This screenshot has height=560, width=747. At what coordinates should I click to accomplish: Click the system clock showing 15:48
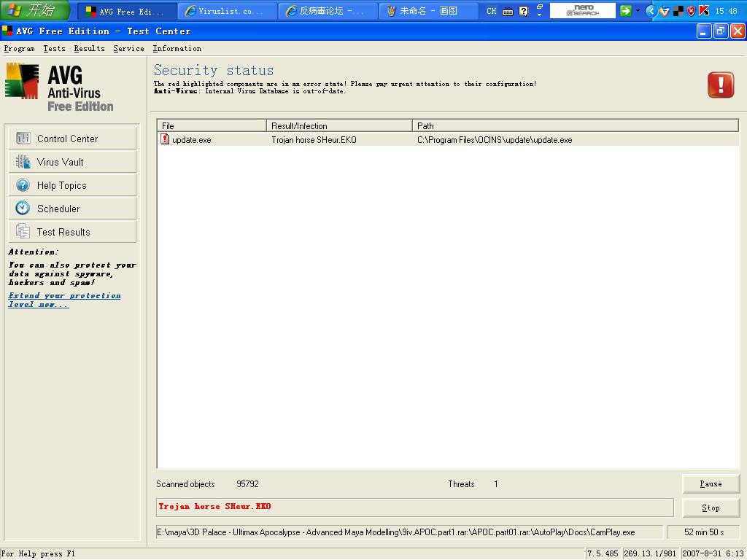tap(726, 11)
